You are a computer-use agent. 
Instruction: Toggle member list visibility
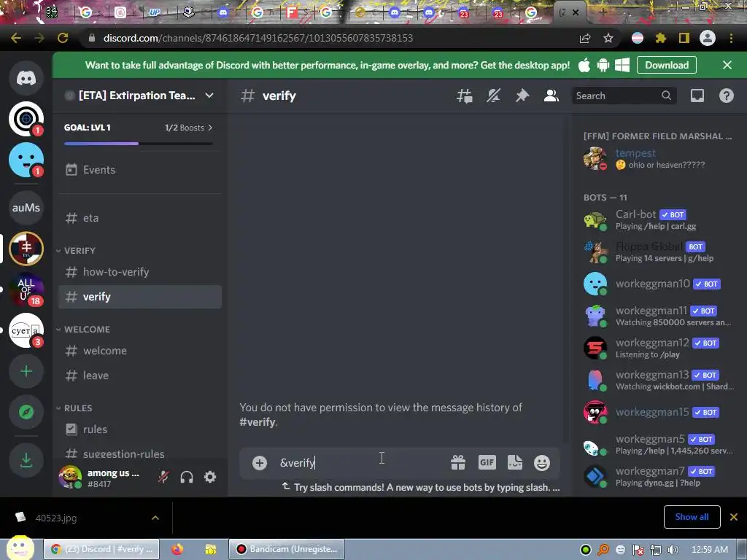click(551, 96)
